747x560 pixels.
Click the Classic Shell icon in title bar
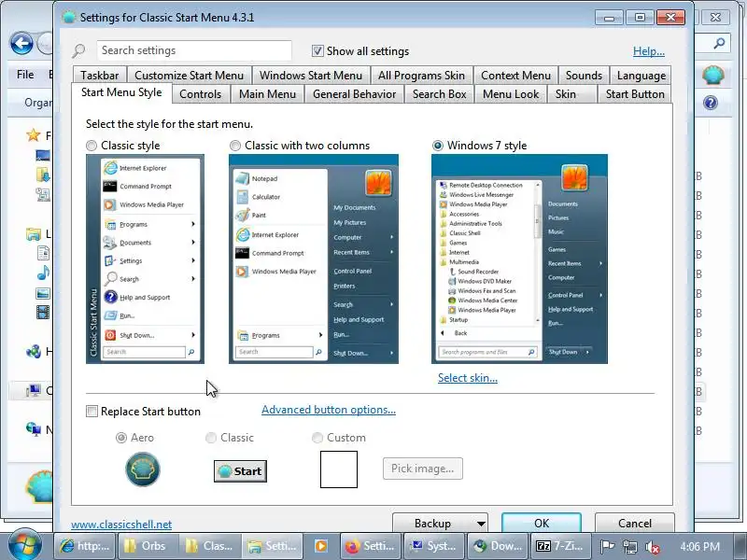pos(69,18)
